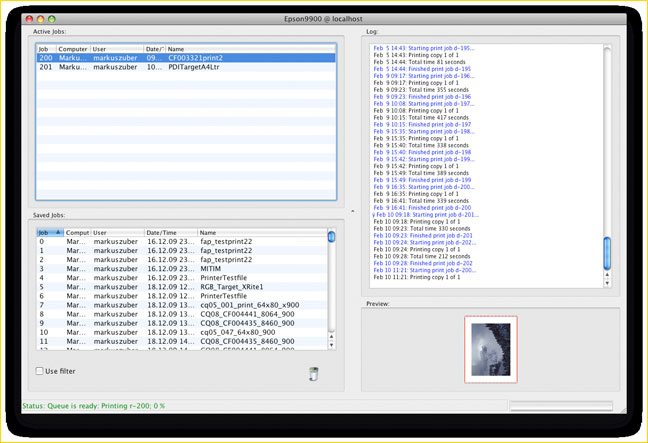Sort saved jobs by Job column header

point(50,233)
